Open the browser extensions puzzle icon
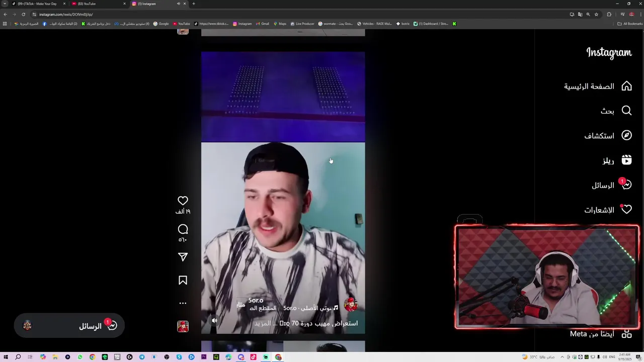This screenshot has width=644, height=362. click(x=609, y=14)
